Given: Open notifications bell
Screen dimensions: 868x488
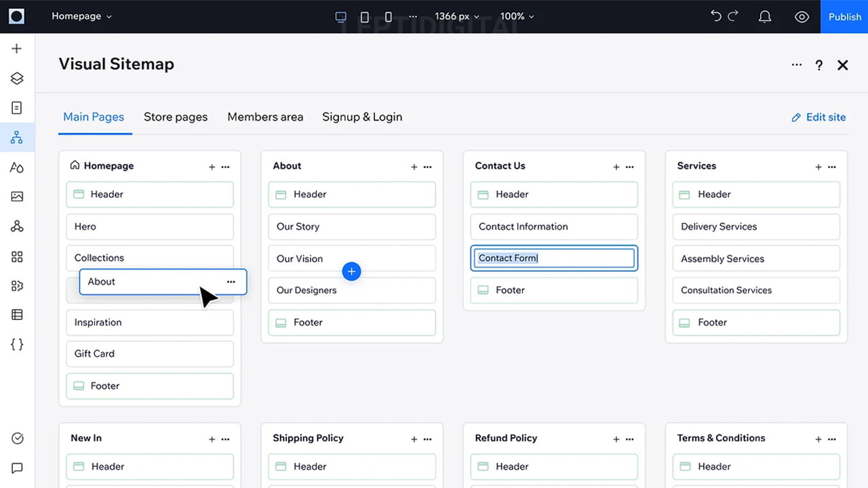Looking at the screenshot, I should (x=765, y=16).
